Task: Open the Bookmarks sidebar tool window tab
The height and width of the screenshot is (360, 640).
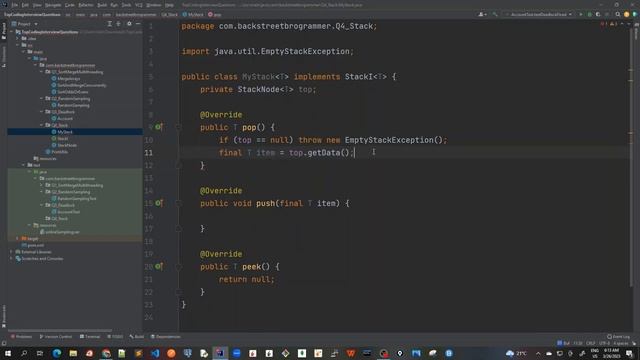Action: coord(4,316)
